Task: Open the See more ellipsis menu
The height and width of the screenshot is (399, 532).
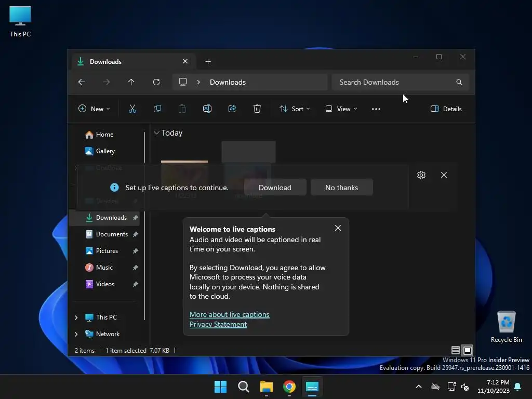Action: [x=376, y=109]
